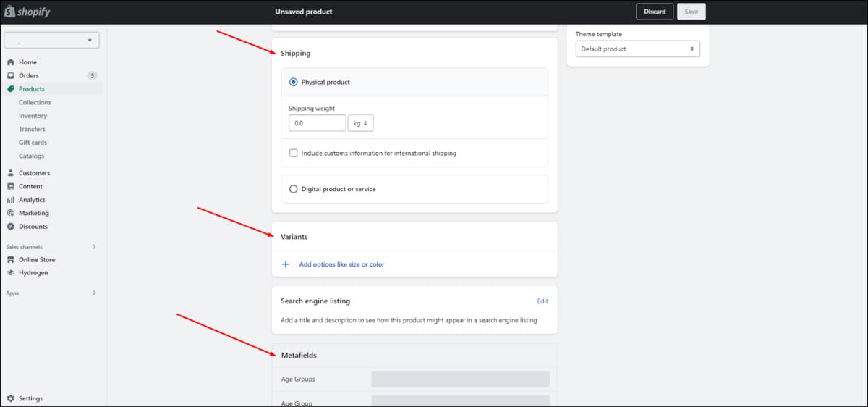
Task: Open the kg weight unit dropdown
Action: [360, 123]
